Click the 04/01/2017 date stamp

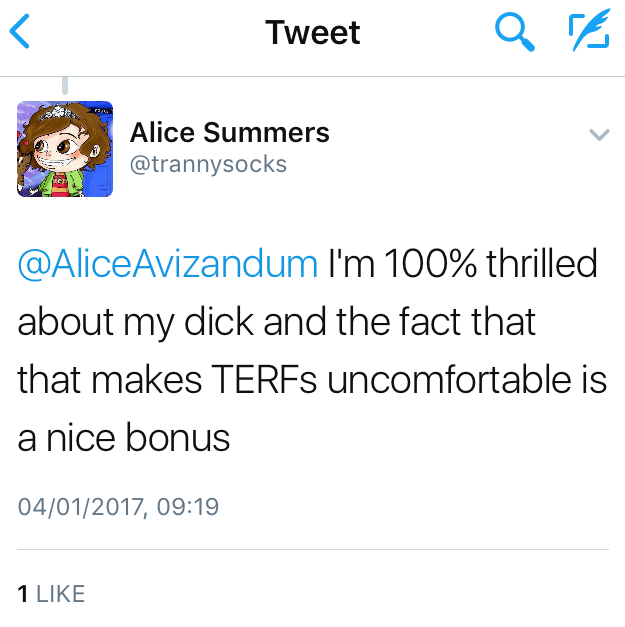(x=82, y=506)
